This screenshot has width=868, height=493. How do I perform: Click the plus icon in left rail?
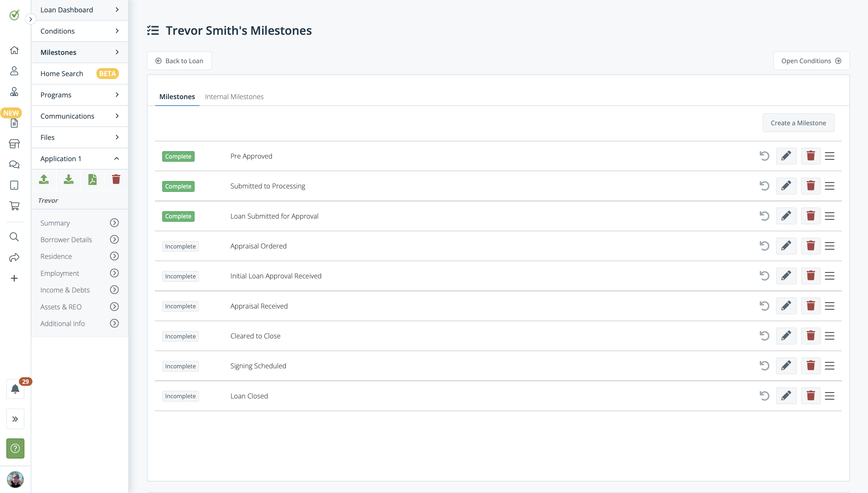pyautogui.click(x=14, y=278)
